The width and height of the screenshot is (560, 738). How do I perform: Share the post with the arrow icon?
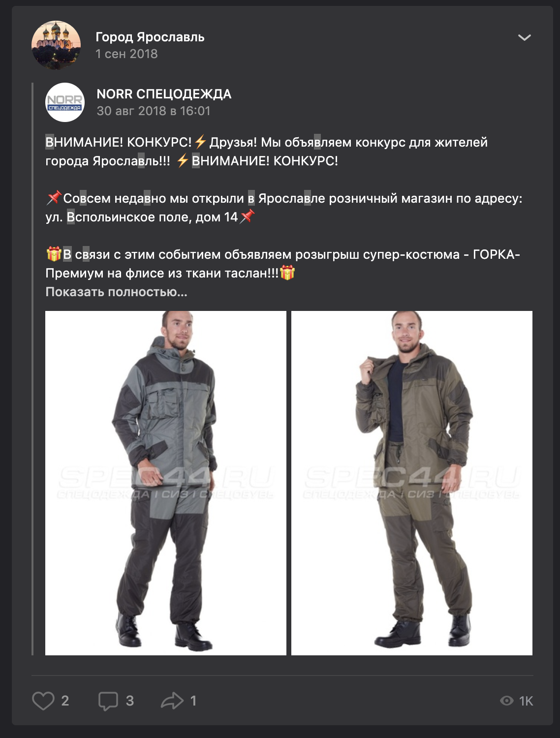172,701
